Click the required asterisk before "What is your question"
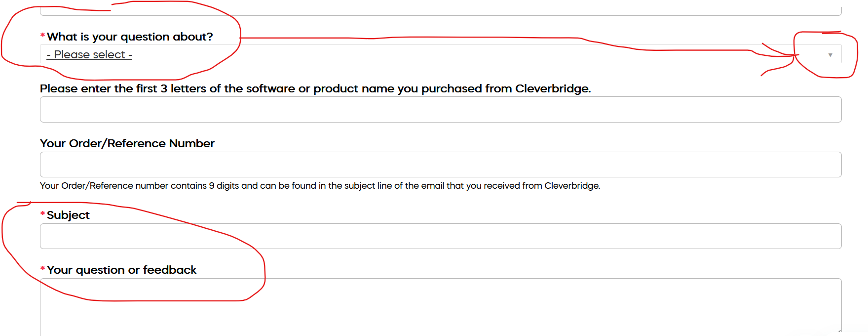Image resolution: width=868 pixels, height=336 pixels. tap(42, 36)
